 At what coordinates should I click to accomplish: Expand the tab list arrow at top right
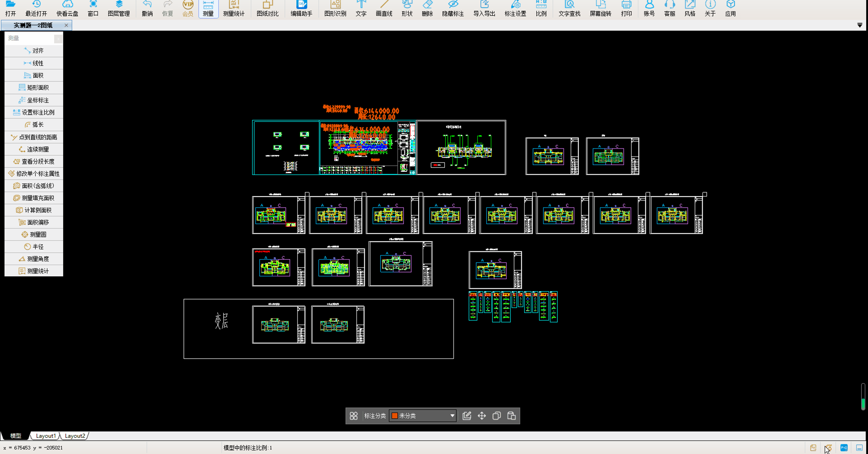(x=860, y=25)
